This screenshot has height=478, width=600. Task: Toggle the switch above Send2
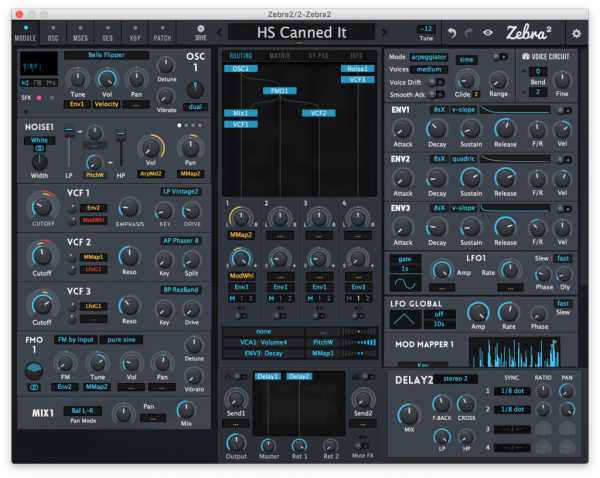(367, 377)
